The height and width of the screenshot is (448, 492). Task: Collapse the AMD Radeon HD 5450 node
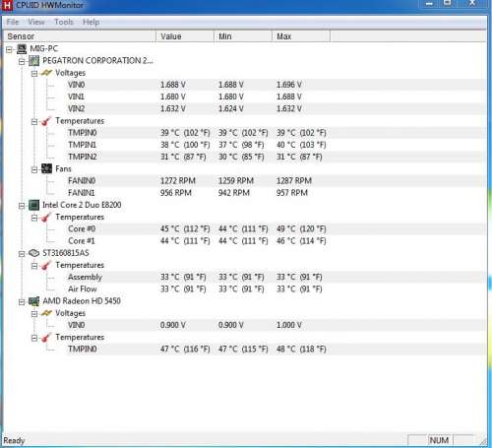pos(22,302)
